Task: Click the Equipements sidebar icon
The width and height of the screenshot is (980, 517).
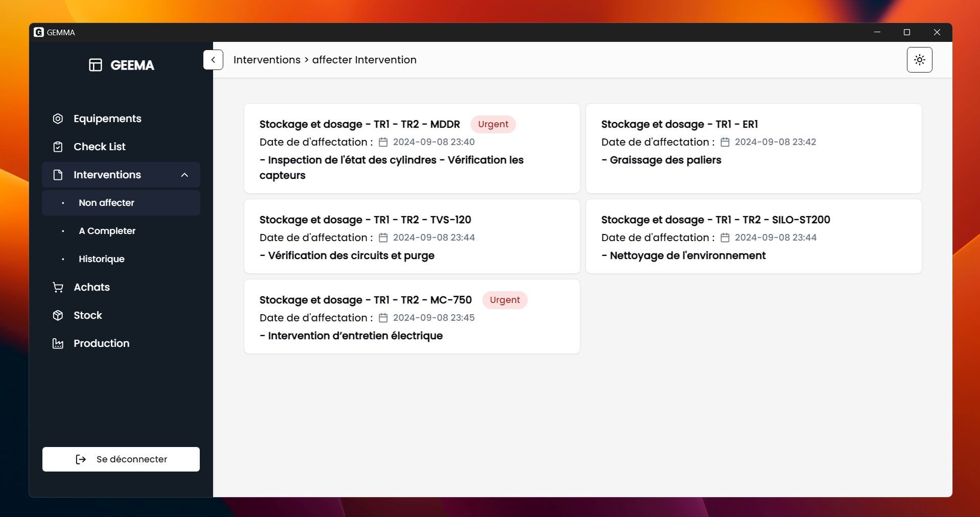Action: coord(58,119)
